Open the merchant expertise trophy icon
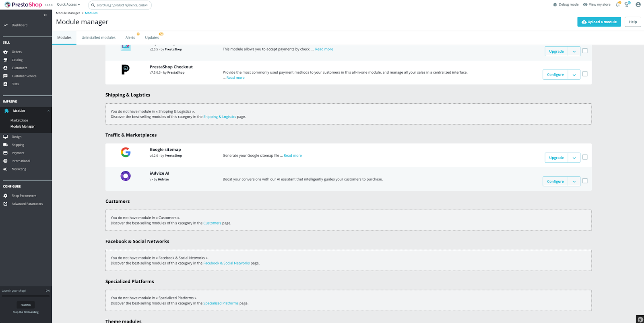 (x=627, y=5)
